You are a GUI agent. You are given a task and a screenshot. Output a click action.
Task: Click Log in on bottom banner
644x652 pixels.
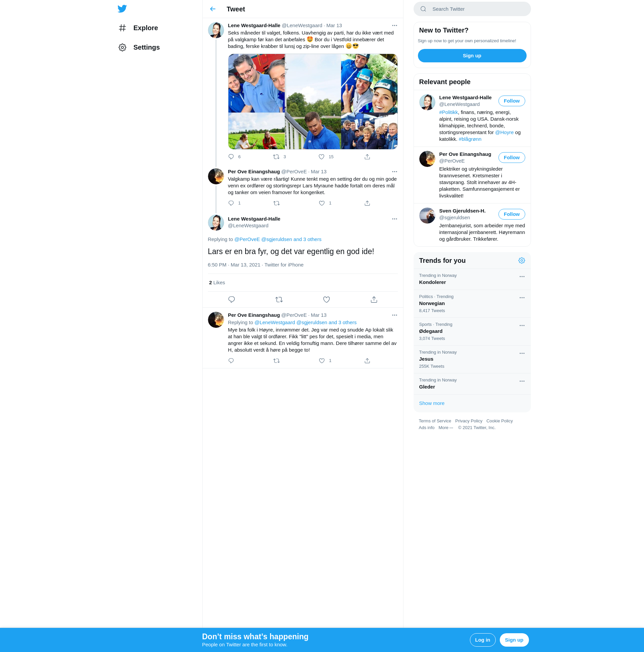click(x=482, y=640)
